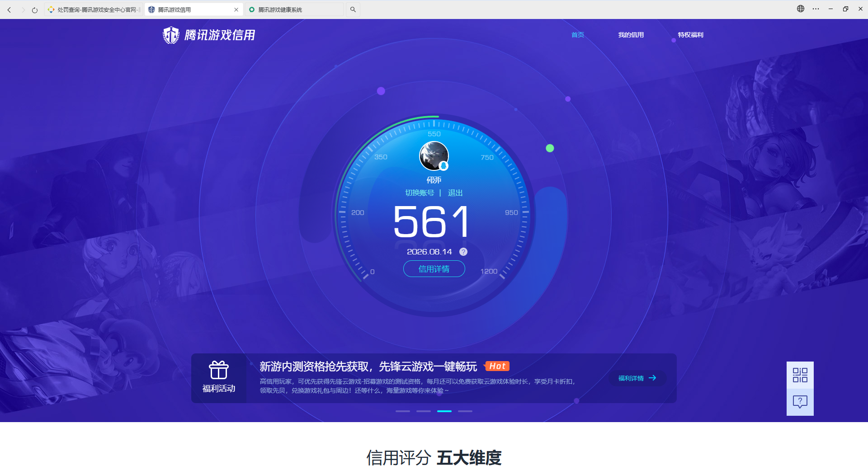Open the 福利详情 arrow button

[x=637, y=378]
